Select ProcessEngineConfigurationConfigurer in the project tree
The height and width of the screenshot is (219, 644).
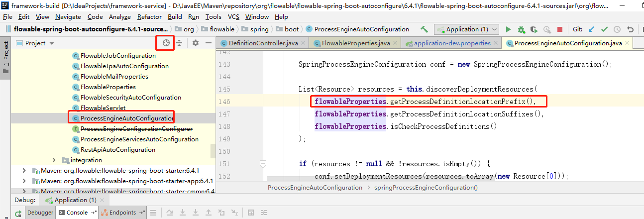pos(132,129)
